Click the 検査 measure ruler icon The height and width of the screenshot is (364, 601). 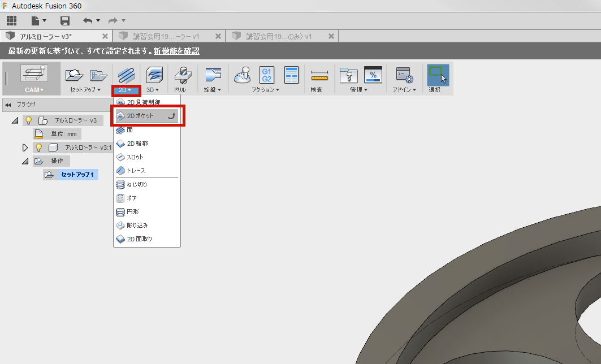click(319, 75)
